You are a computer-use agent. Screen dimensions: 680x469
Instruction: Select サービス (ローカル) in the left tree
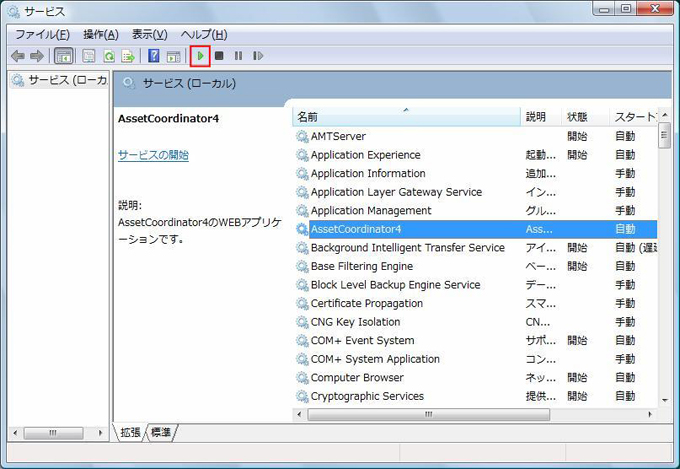pyautogui.click(x=59, y=80)
